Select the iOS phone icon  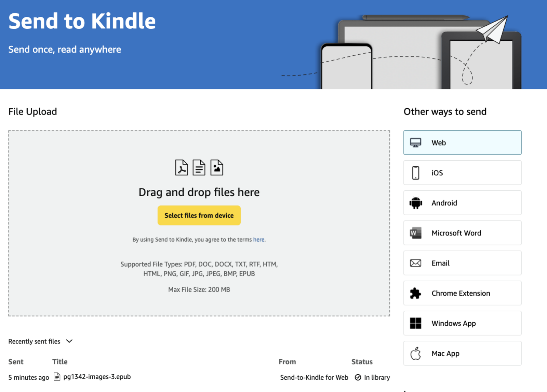click(x=415, y=173)
